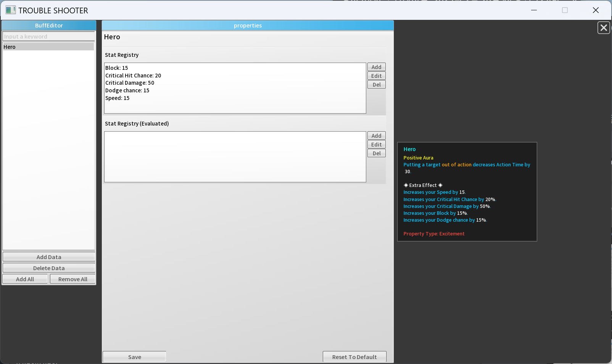Select the Speed: 15 stat entry
Screen dimensions: 612x364
pyautogui.click(x=118, y=98)
